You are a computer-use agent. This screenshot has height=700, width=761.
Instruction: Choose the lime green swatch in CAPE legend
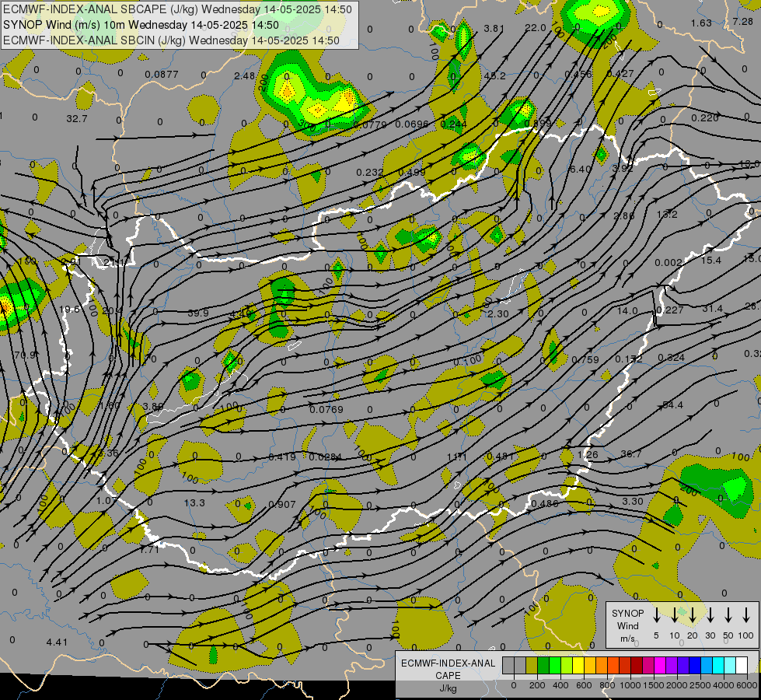tap(567, 665)
